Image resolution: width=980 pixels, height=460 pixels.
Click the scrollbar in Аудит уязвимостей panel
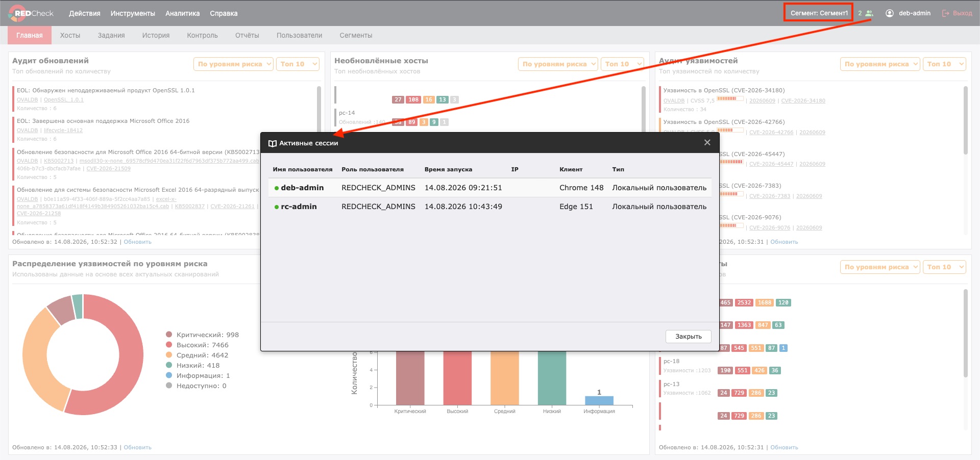pyautogui.click(x=966, y=120)
